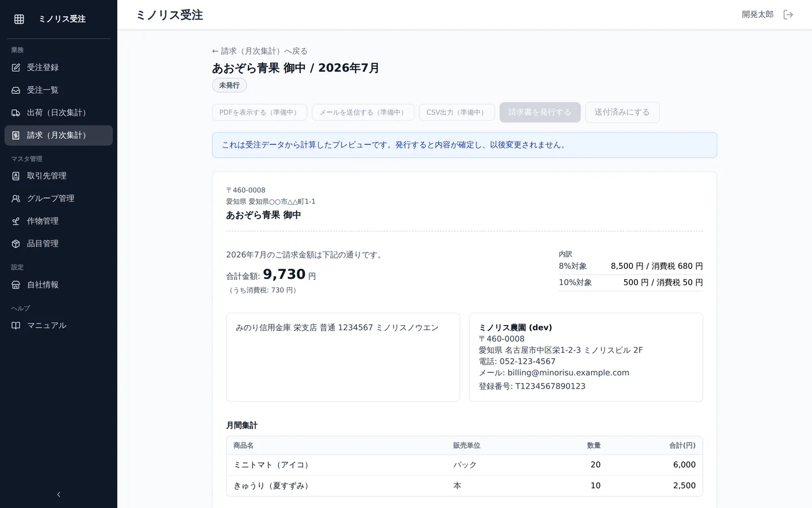
Task: Click the きゅうり（夏すずみ）row
Action: [x=464, y=486]
